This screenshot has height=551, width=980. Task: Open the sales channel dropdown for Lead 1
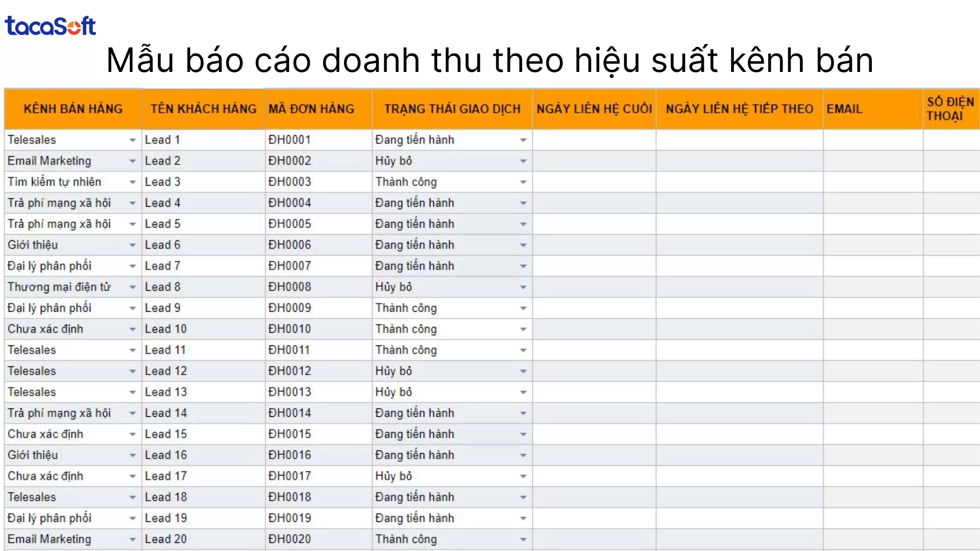[132, 139]
